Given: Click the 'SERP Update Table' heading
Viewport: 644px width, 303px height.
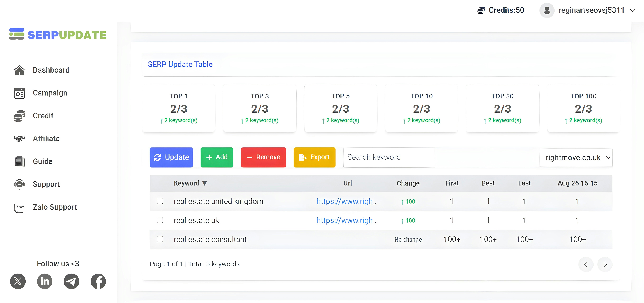Looking at the screenshot, I should (180, 64).
